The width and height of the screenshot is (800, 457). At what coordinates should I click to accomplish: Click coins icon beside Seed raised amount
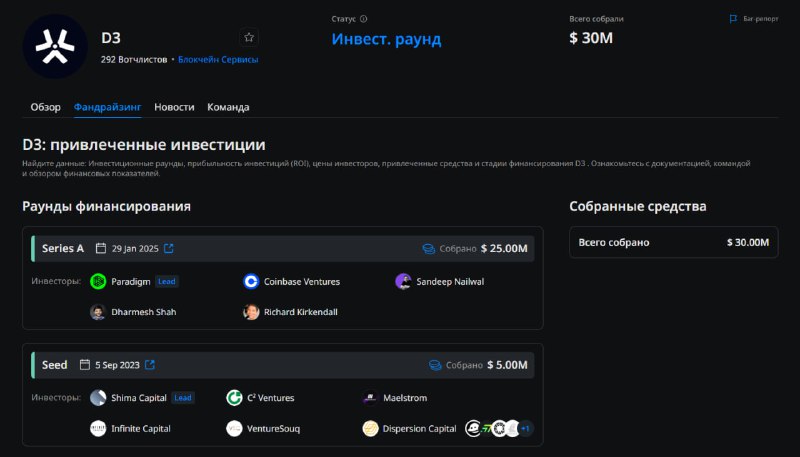click(435, 365)
